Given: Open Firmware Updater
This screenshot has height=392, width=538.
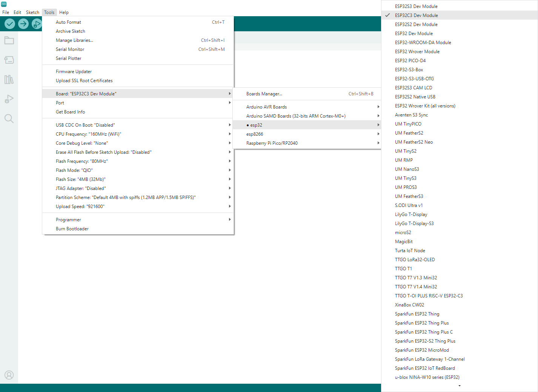Looking at the screenshot, I should (138, 72).
